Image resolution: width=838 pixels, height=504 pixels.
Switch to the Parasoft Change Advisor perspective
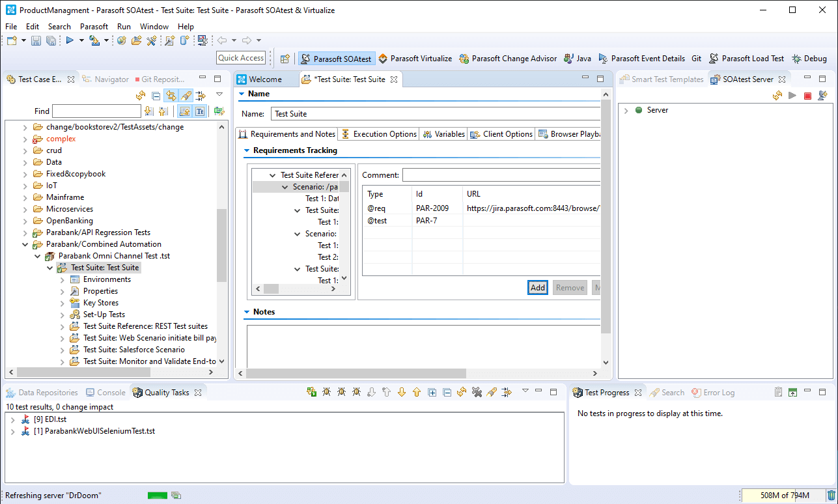tap(508, 59)
